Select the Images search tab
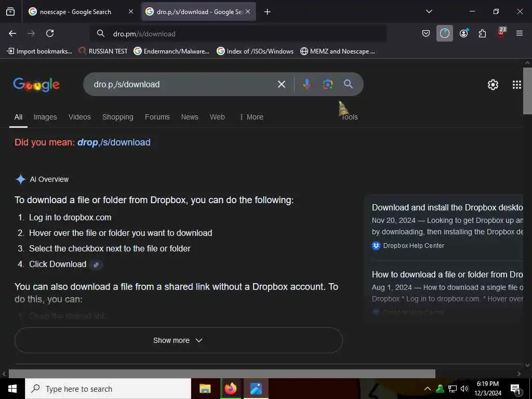Image resolution: width=532 pixels, height=399 pixels. click(45, 117)
